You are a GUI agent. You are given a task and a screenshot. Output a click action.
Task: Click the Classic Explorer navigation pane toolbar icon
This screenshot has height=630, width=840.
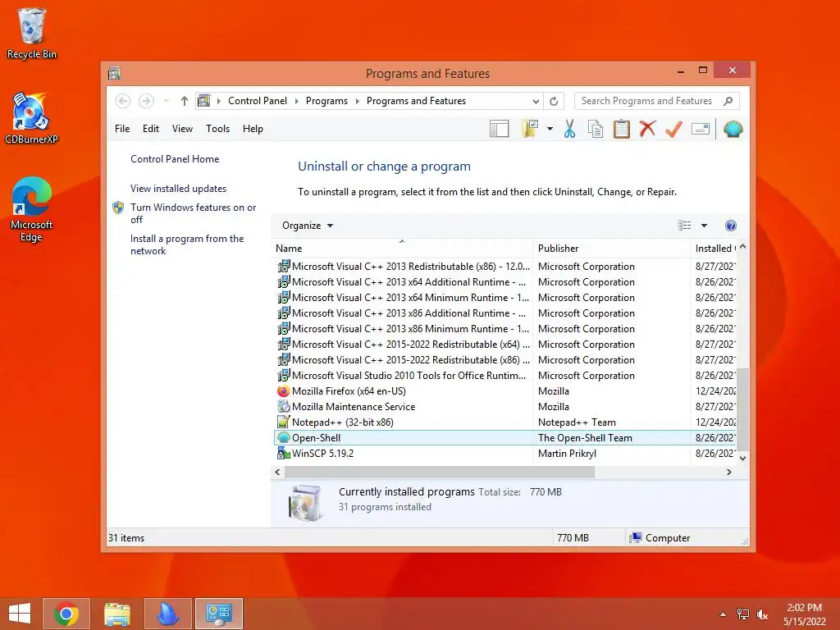point(499,129)
